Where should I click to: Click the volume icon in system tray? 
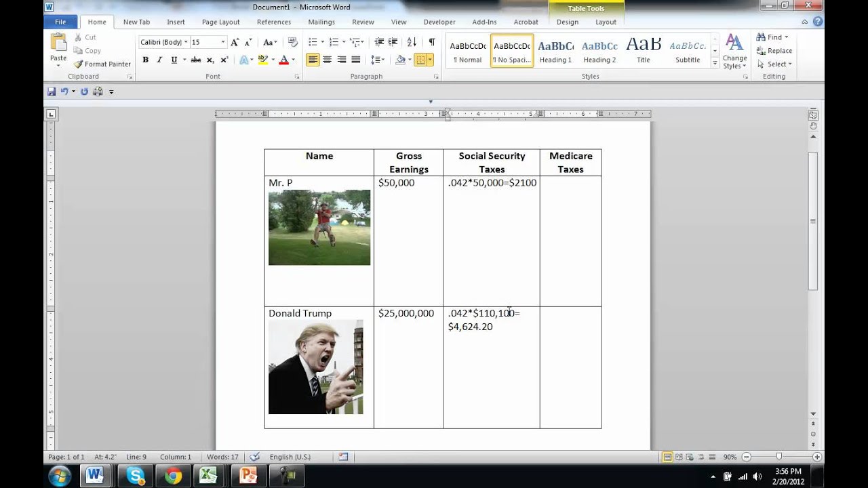757,476
